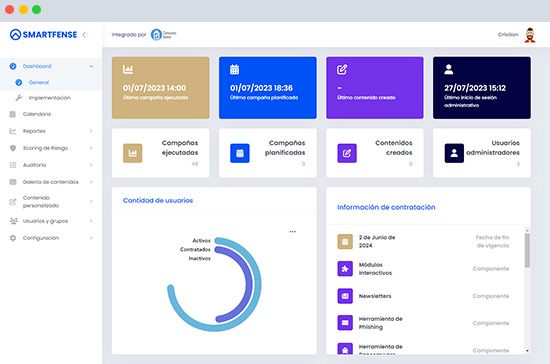
Task: Click the SMARTFENSE logo
Action: click(x=43, y=34)
